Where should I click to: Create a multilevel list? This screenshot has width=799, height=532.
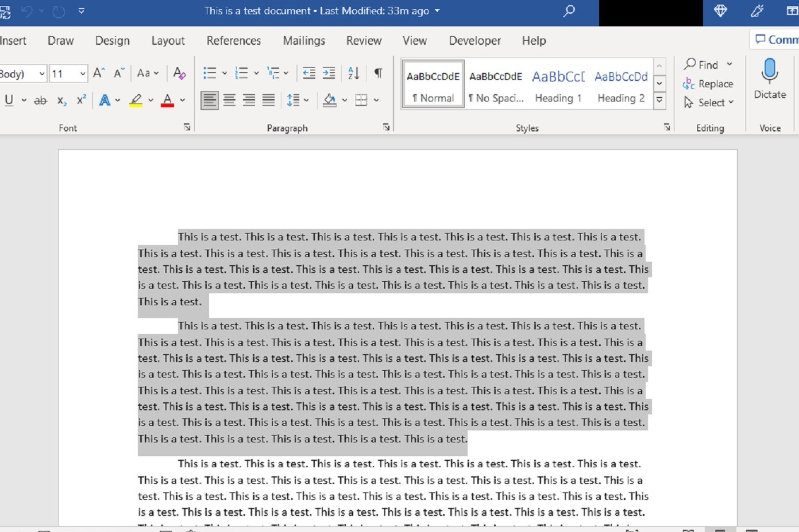point(273,73)
